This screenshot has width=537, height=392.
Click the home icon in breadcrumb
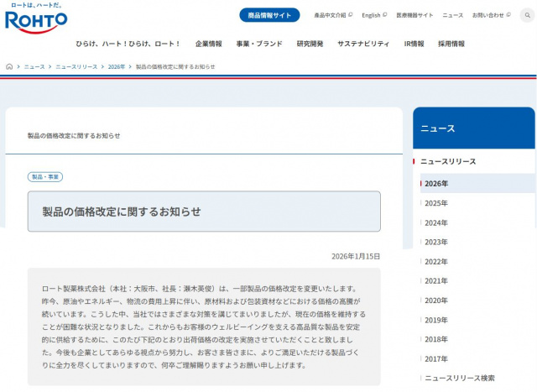point(9,66)
